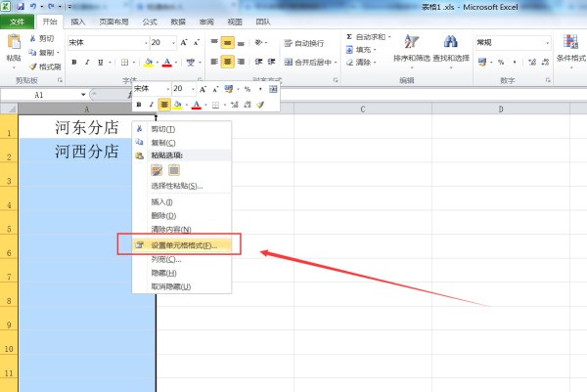Choose Delete (删除) in context menu
The image size is (587, 392).
point(182,216)
